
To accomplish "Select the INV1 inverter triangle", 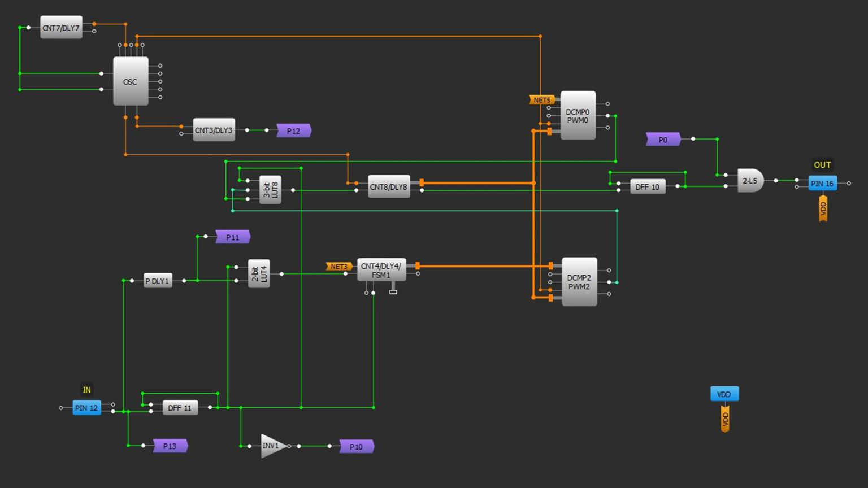I will (x=272, y=446).
